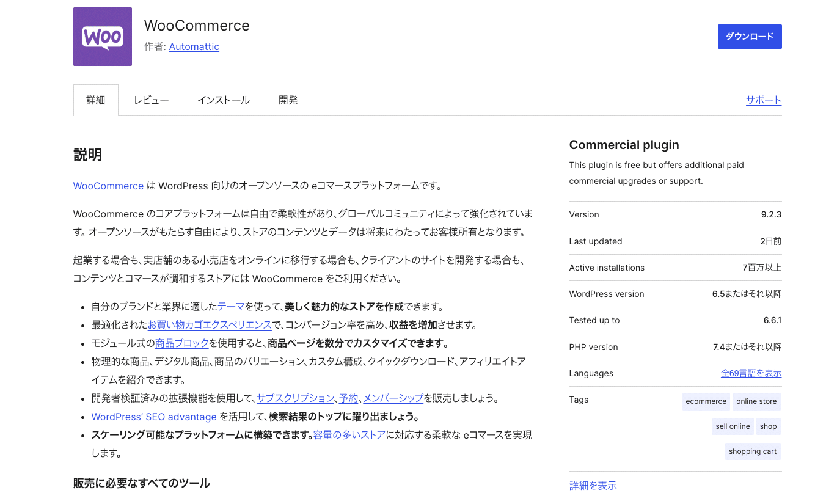Switch to the レビュー tab
Viewport: 837px width, 504px height.
coord(152,100)
